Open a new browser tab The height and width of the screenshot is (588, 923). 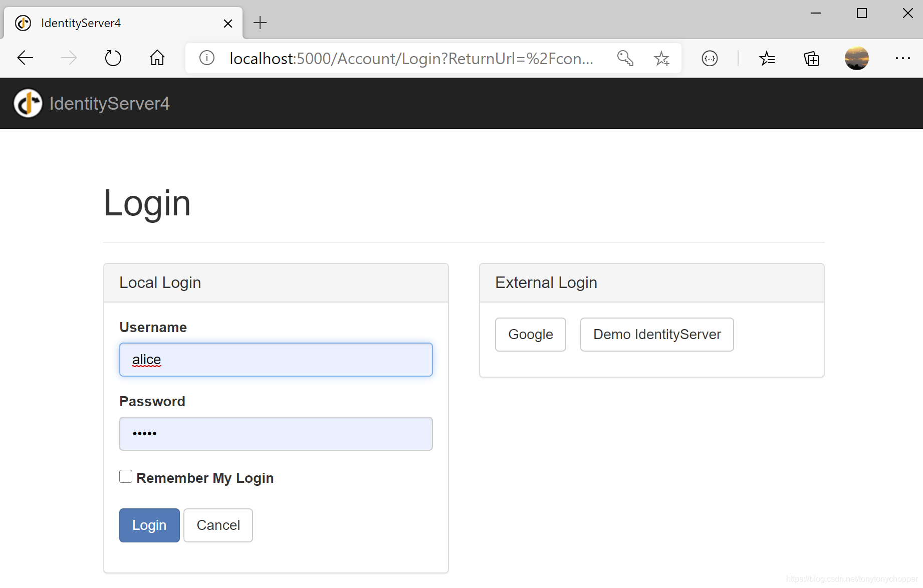click(260, 23)
